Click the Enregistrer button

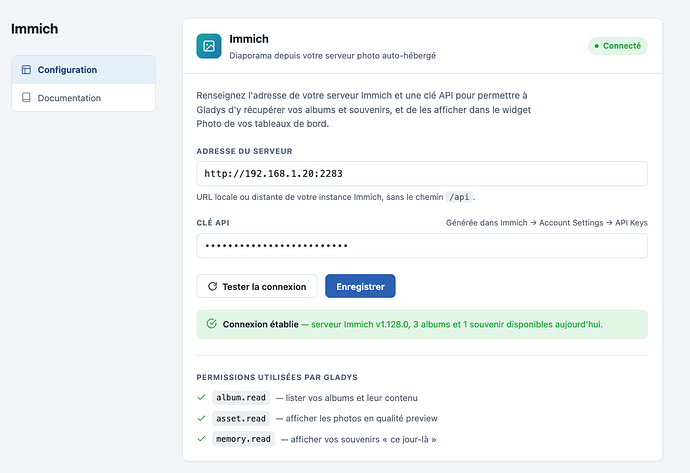point(360,286)
